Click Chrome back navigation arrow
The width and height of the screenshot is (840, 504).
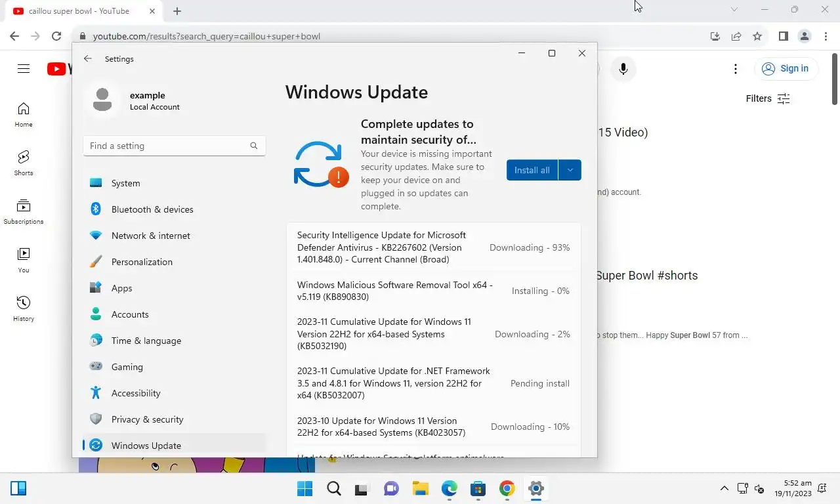[x=14, y=36]
